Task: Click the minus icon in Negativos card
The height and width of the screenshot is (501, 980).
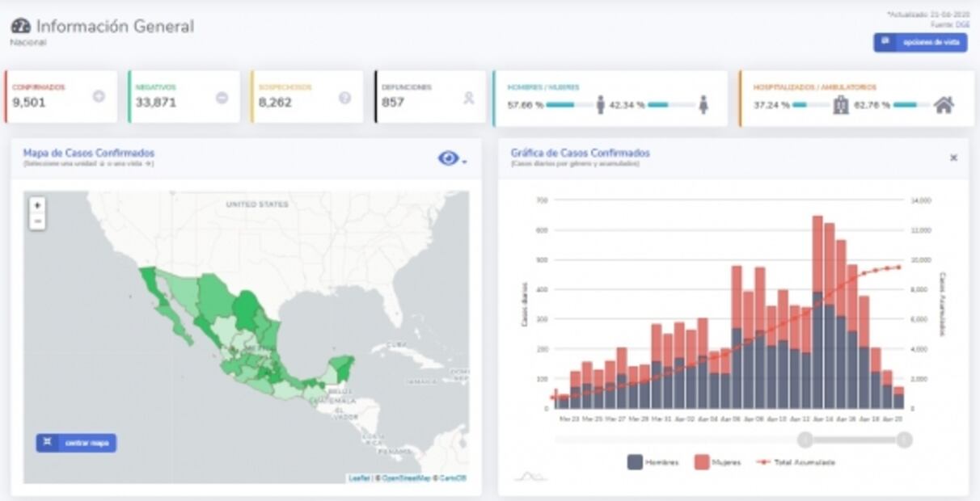Action: point(222,98)
